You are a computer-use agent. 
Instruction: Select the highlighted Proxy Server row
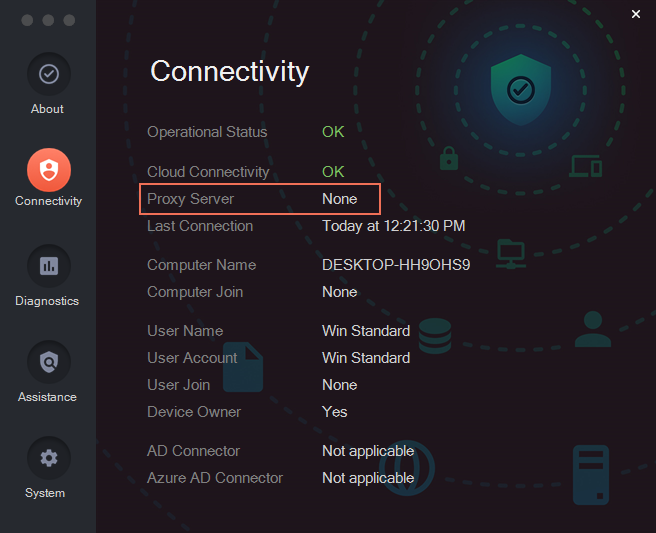[260, 199]
